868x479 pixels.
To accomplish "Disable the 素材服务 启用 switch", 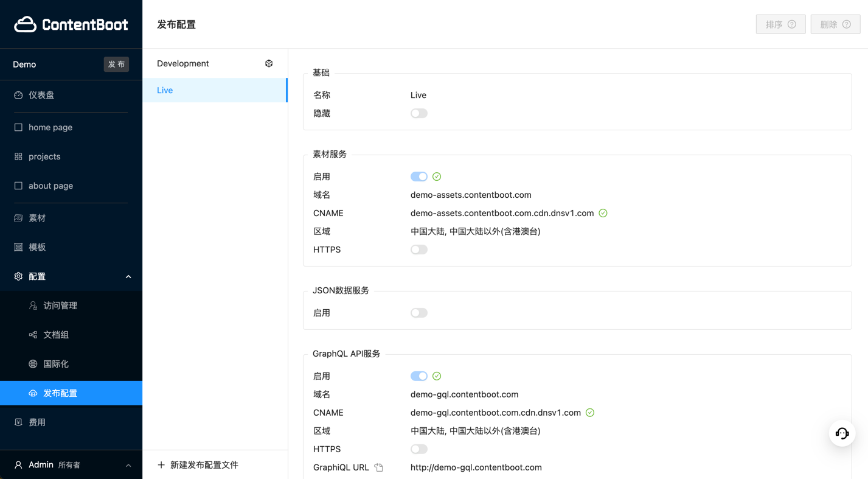I will pos(419,177).
